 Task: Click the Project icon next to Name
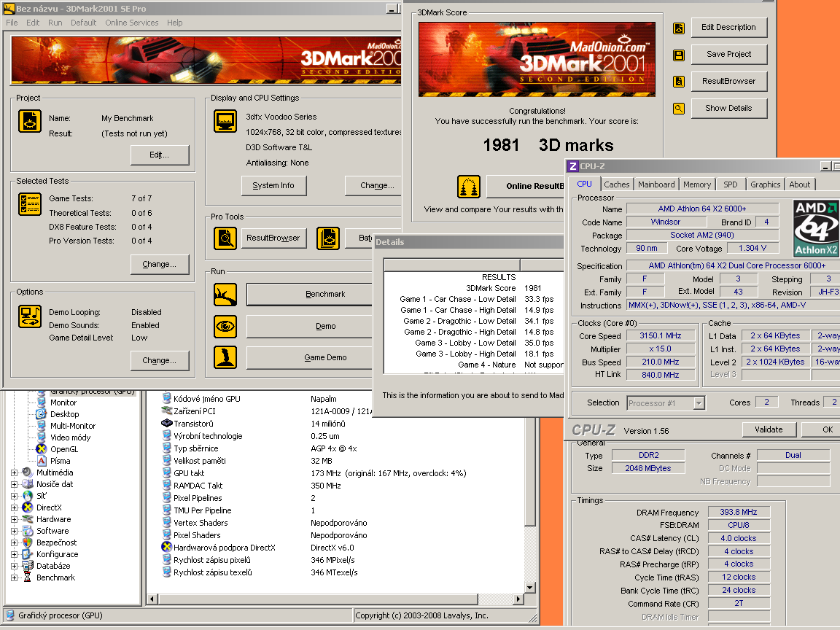(30, 121)
